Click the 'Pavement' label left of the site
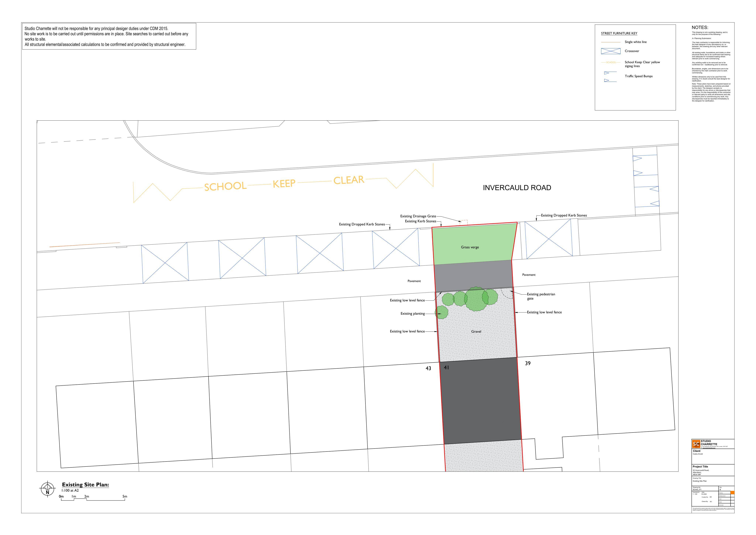The height and width of the screenshot is (535, 756). (x=414, y=281)
